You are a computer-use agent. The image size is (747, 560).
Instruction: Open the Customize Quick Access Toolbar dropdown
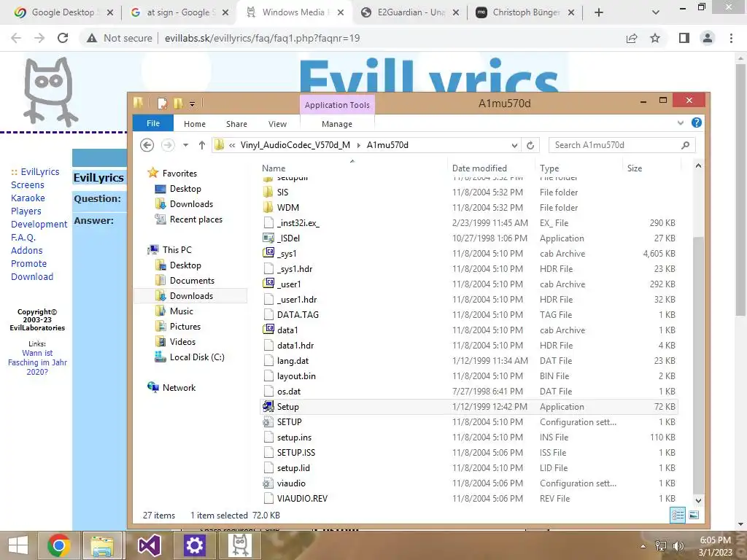(x=192, y=104)
